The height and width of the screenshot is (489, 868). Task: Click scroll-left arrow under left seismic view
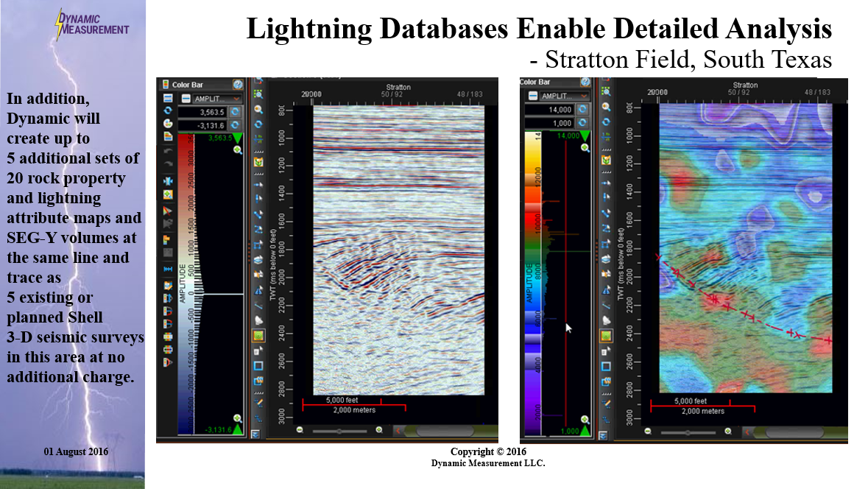click(398, 430)
